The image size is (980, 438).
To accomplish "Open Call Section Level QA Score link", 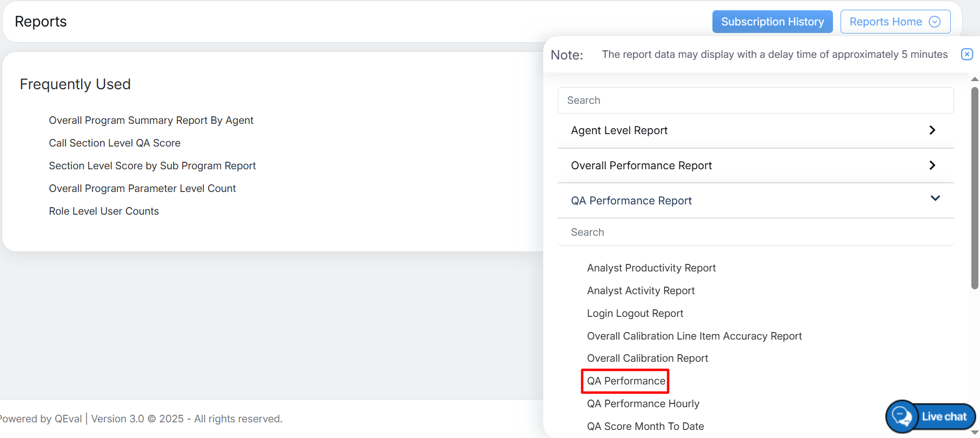I will click(115, 143).
